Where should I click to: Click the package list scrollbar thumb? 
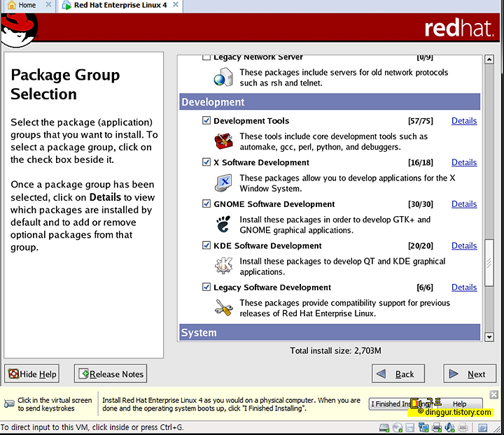pyautogui.click(x=489, y=262)
